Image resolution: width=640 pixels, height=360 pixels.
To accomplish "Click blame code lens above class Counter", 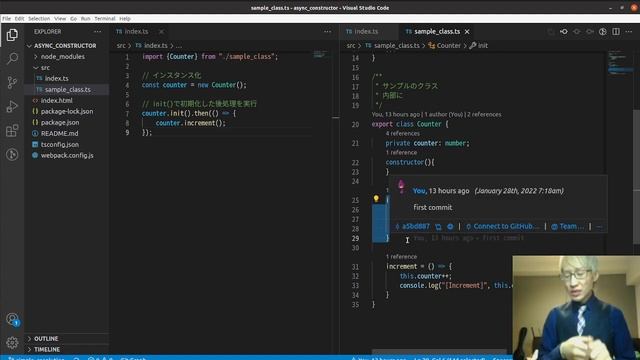I will coord(436,115).
